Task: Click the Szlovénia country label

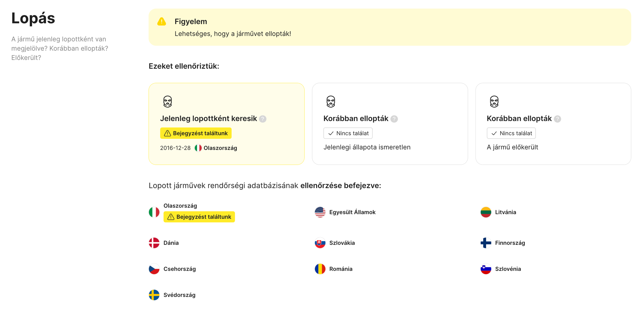Action: pos(508,269)
